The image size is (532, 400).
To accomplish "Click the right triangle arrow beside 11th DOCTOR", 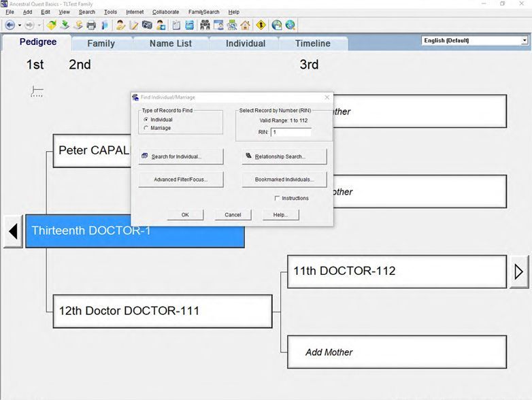I will click(x=519, y=271).
